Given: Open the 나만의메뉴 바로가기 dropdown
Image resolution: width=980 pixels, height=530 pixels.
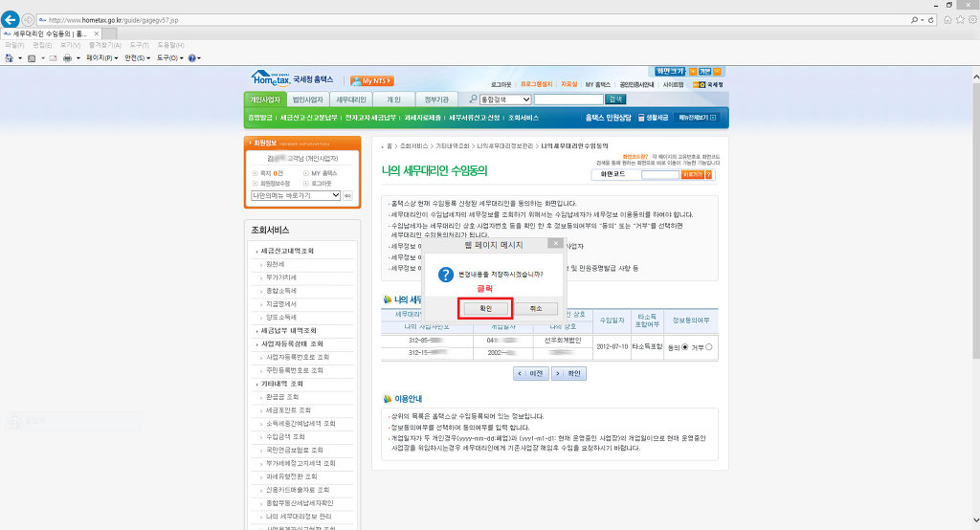Looking at the screenshot, I should [x=296, y=195].
